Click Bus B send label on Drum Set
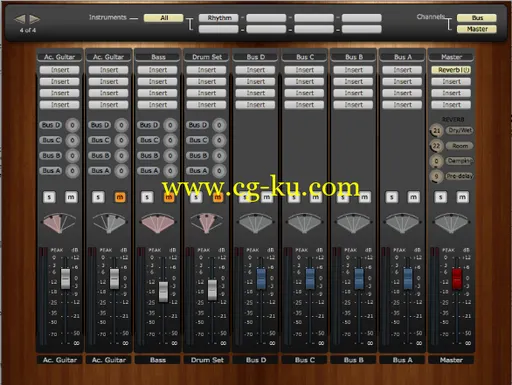The image size is (512, 385). coord(198,156)
